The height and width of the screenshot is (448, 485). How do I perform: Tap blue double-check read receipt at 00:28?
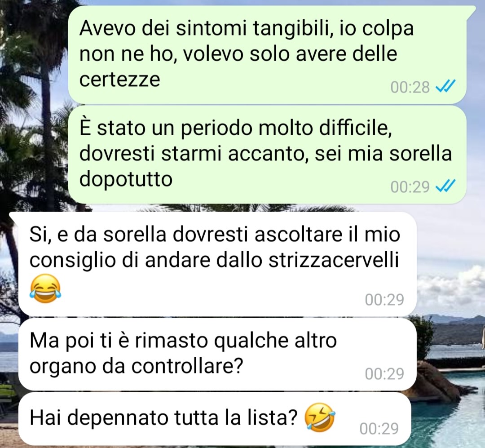[445, 86]
